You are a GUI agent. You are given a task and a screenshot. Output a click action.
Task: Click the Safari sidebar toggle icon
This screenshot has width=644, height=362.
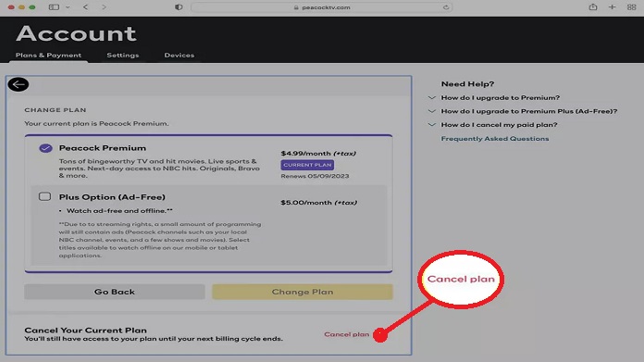pos(54,7)
